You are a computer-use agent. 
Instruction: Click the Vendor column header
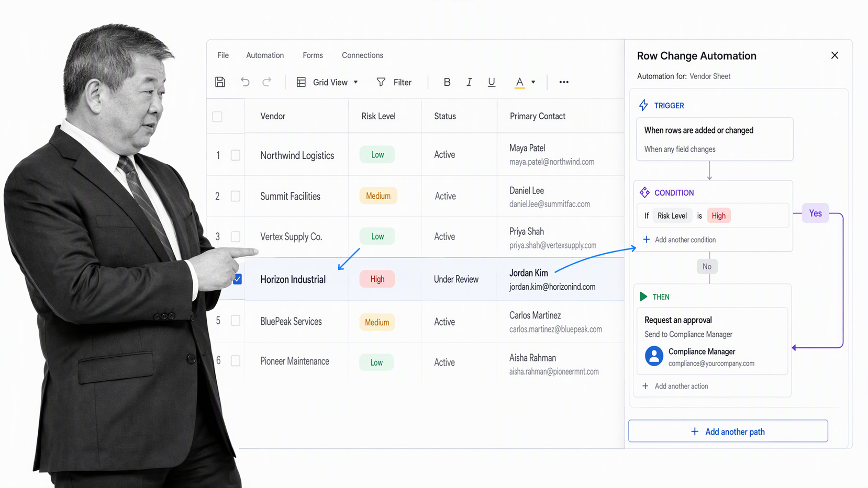coord(273,116)
